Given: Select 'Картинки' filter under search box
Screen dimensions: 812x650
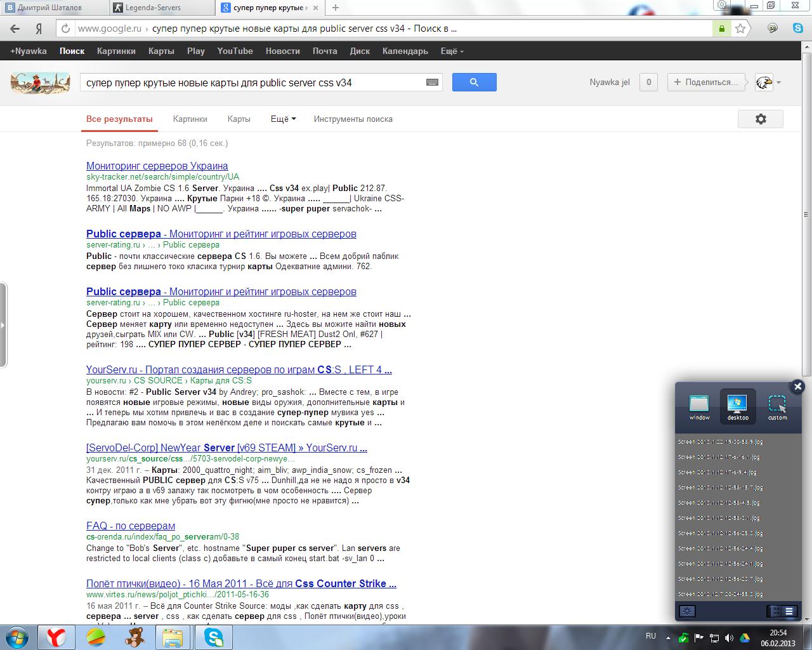Looking at the screenshot, I should (x=190, y=119).
